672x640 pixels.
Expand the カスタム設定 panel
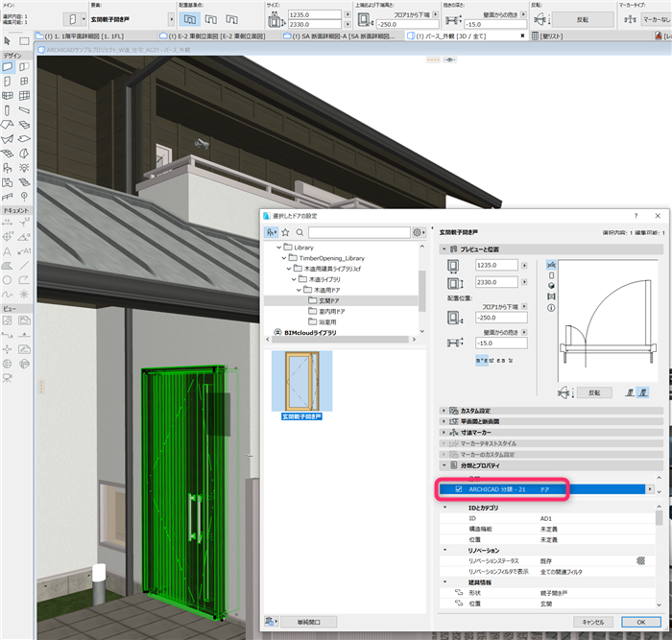(444, 411)
